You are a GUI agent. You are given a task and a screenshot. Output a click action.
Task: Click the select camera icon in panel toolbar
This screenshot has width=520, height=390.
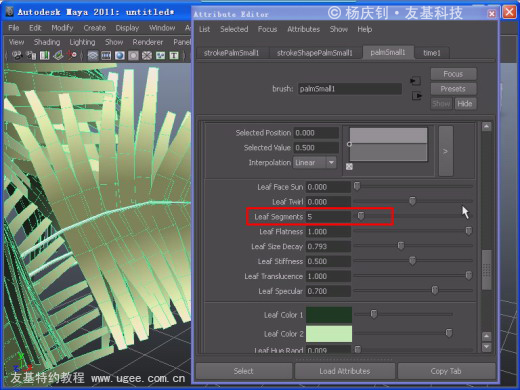point(17,55)
